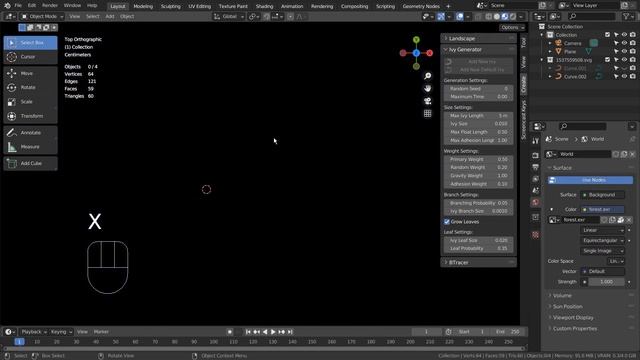
Task: Toggle Grow Leaves checkbox
Action: pyautogui.click(x=447, y=222)
